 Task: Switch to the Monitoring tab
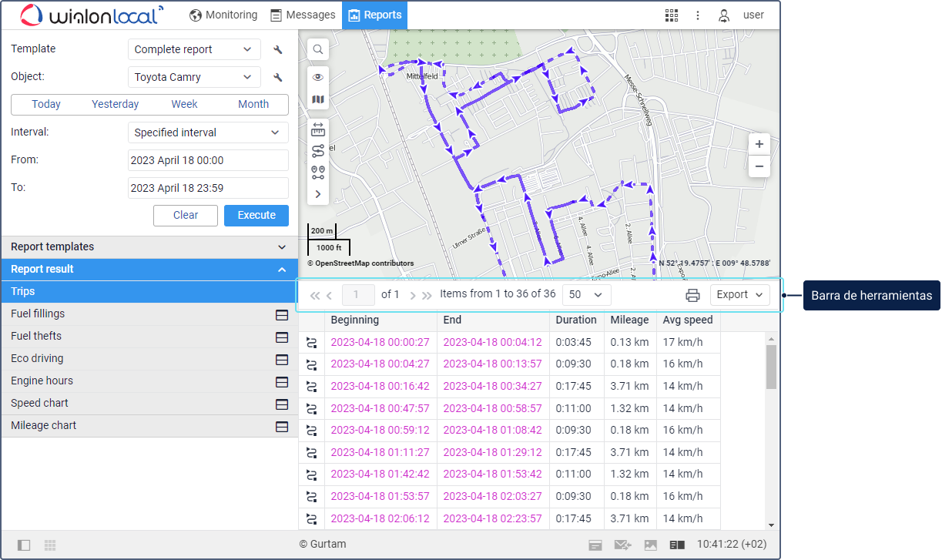(x=223, y=15)
